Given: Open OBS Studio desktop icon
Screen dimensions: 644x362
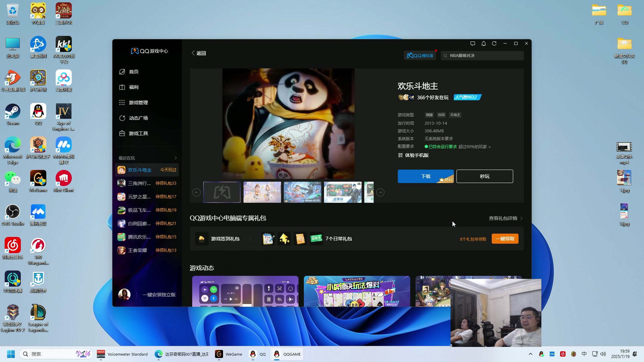Looking at the screenshot, I should pos(13,215).
